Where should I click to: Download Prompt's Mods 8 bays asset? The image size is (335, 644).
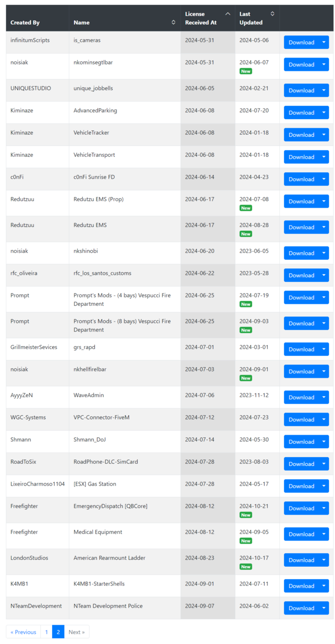[301, 323]
